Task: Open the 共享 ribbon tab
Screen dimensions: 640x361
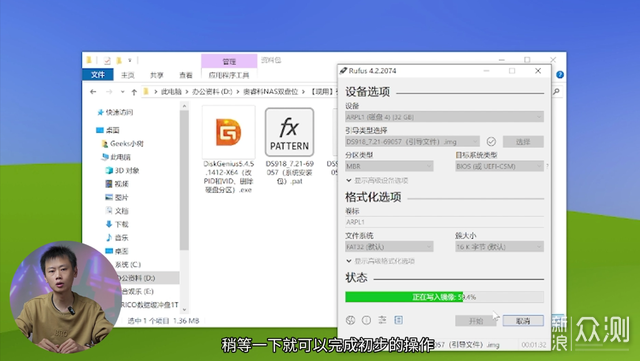Action: 157,75
